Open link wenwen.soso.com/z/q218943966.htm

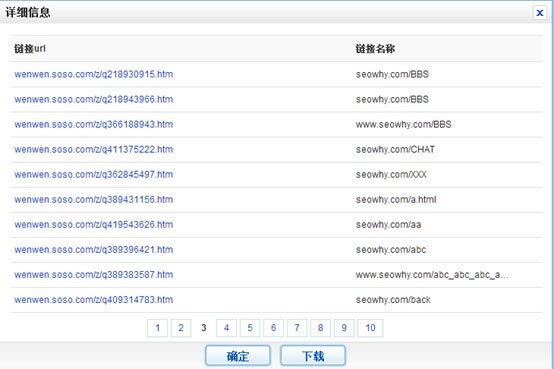[94, 99]
